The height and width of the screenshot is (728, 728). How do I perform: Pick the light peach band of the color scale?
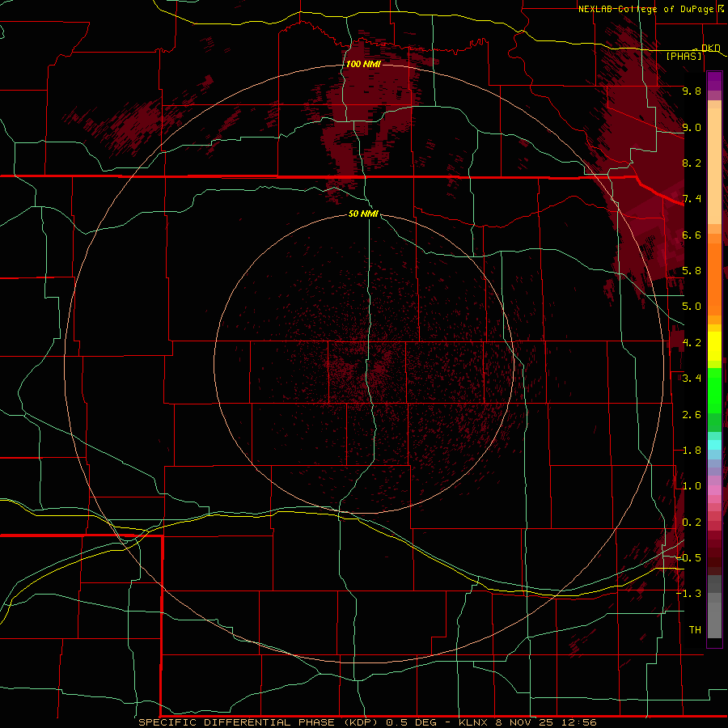tap(714, 167)
